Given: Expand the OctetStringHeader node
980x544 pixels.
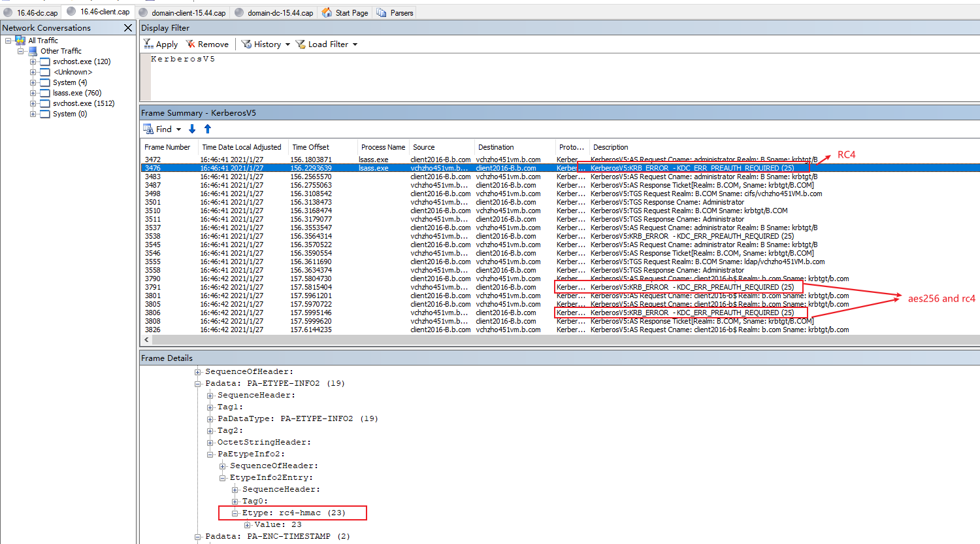Looking at the screenshot, I should (210, 443).
